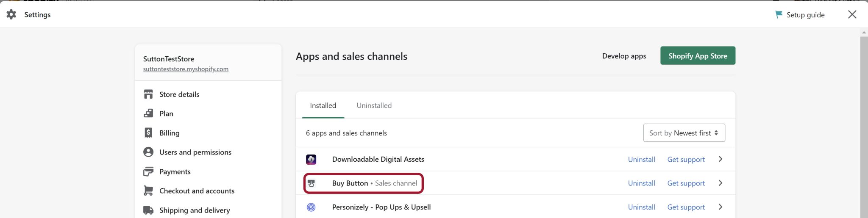Open suttonteststore.myshopify.com link

click(186, 69)
